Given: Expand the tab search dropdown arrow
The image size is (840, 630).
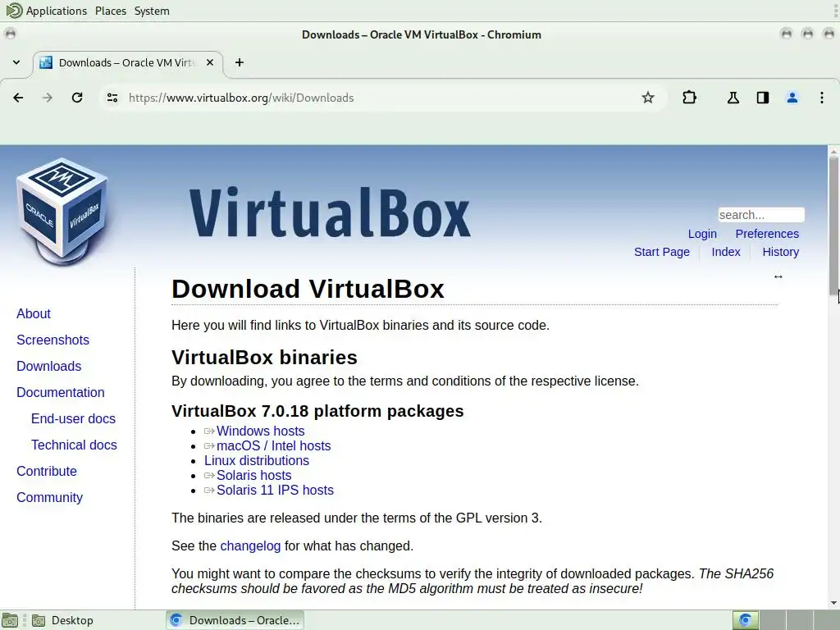Looking at the screenshot, I should (16, 62).
